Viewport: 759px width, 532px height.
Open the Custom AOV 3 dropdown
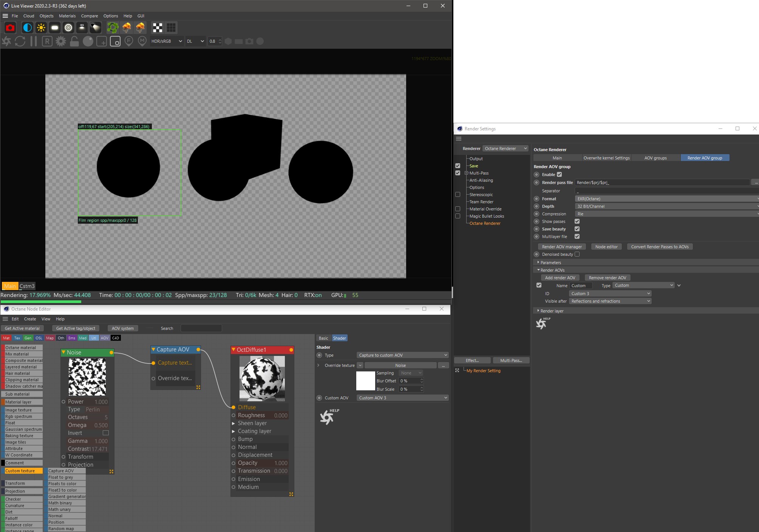pyautogui.click(x=403, y=398)
